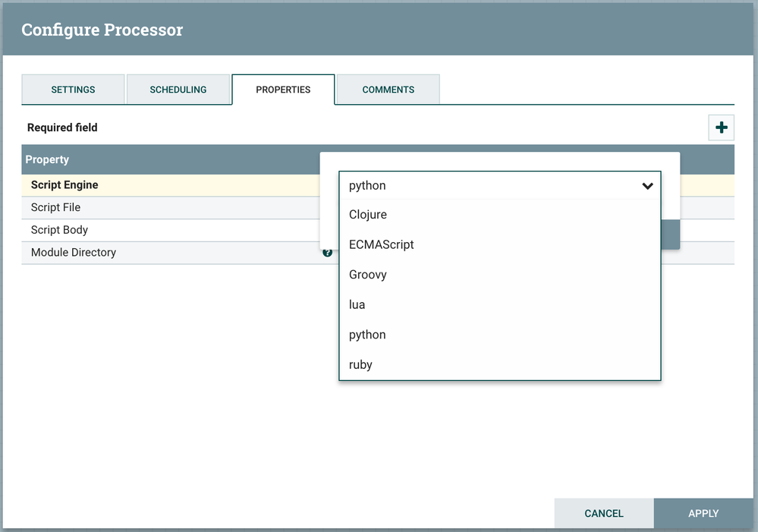Viewport: 758px width, 532px height.
Task: Choose Clojure from the engine list
Action: coord(368,215)
